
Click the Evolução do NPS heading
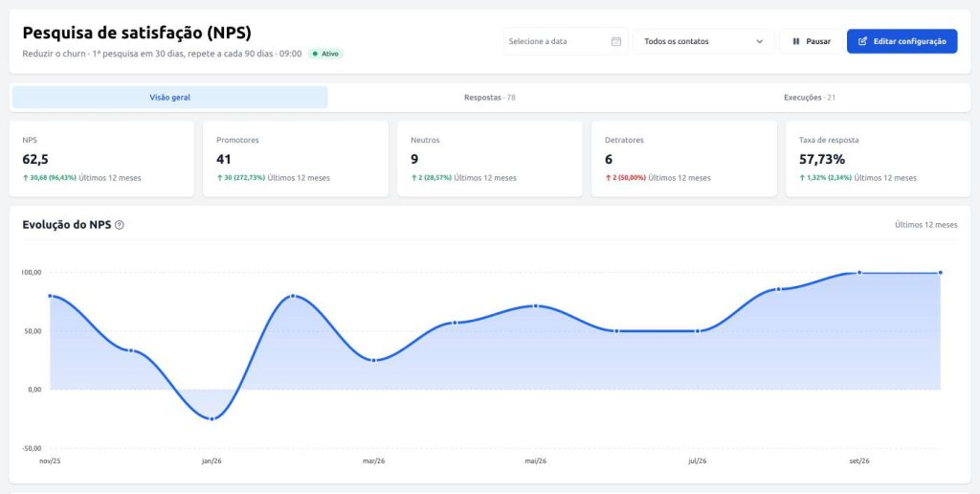pyautogui.click(x=67, y=225)
